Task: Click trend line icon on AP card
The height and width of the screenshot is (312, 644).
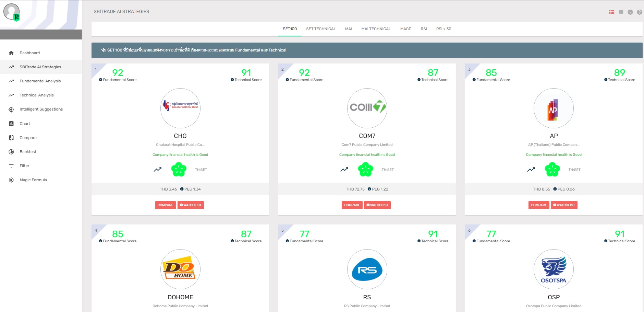Action: 531,170
